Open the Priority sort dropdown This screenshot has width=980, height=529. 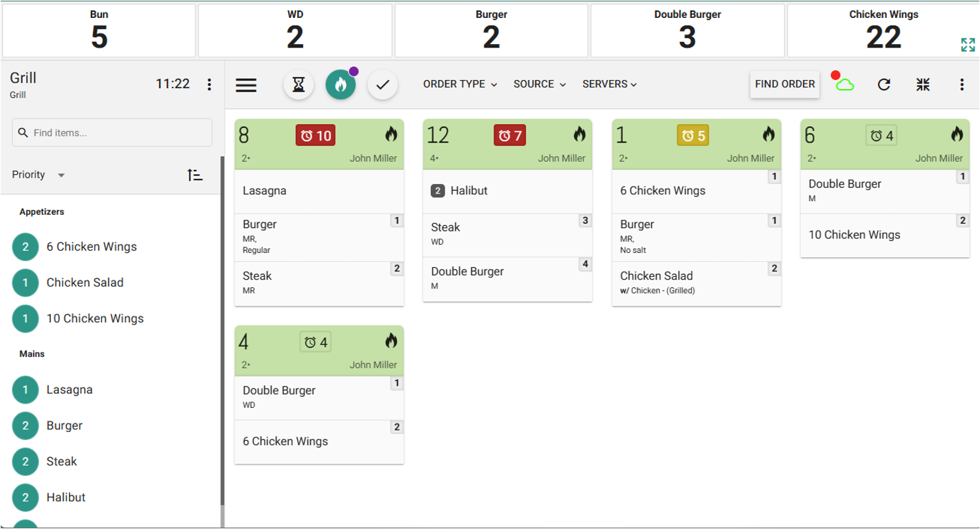click(x=39, y=175)
